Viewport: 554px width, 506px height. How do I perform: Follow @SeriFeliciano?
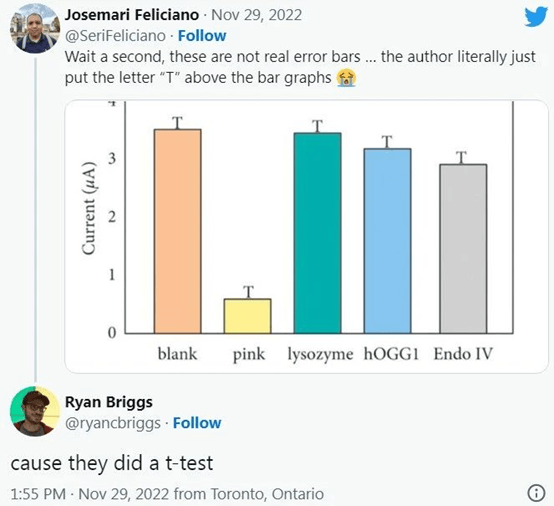pos(202,36)
